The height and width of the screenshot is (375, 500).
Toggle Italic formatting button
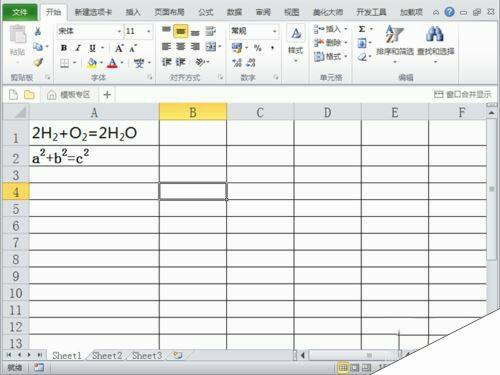point(78,48)
